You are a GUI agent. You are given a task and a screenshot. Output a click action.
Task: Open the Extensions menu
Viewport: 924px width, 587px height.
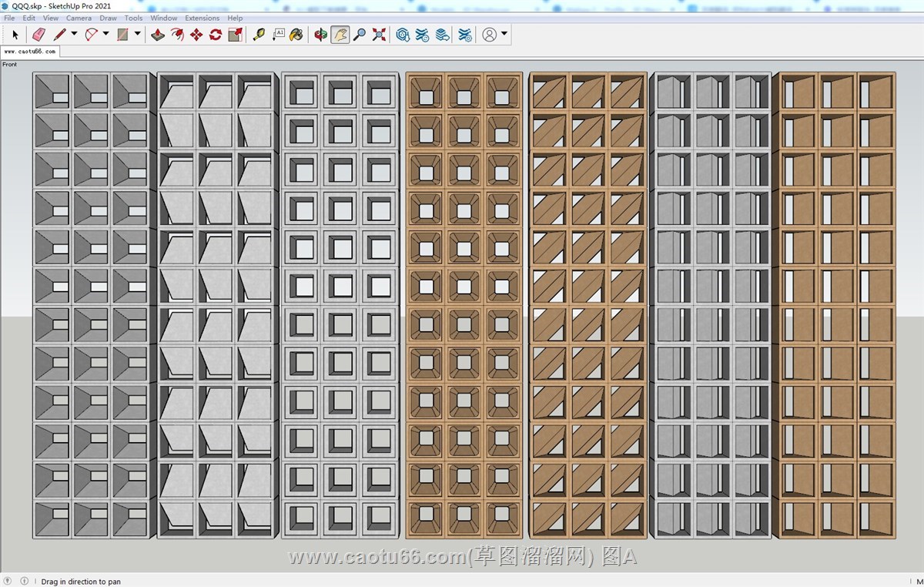coord(202,18)
